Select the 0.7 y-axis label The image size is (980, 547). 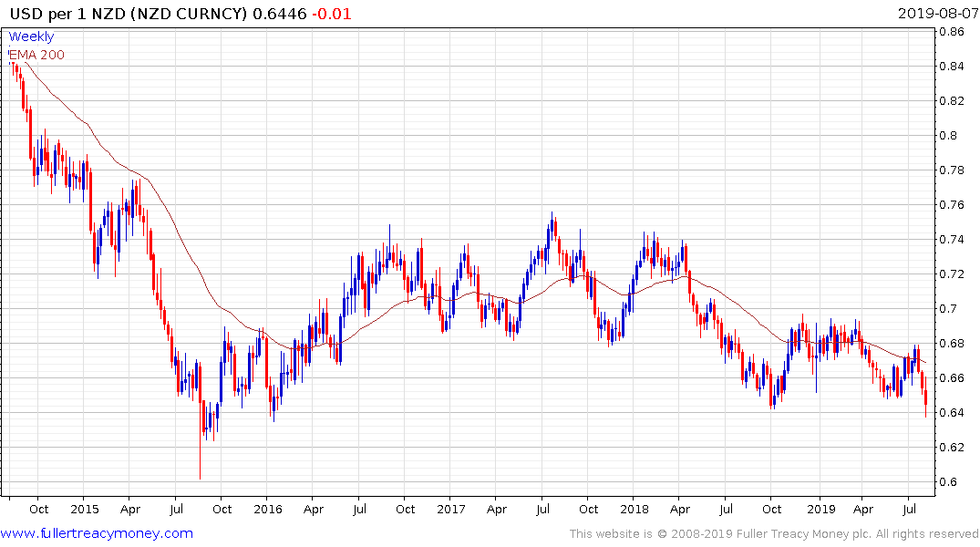pyautogui.click(x=948, y=309)
